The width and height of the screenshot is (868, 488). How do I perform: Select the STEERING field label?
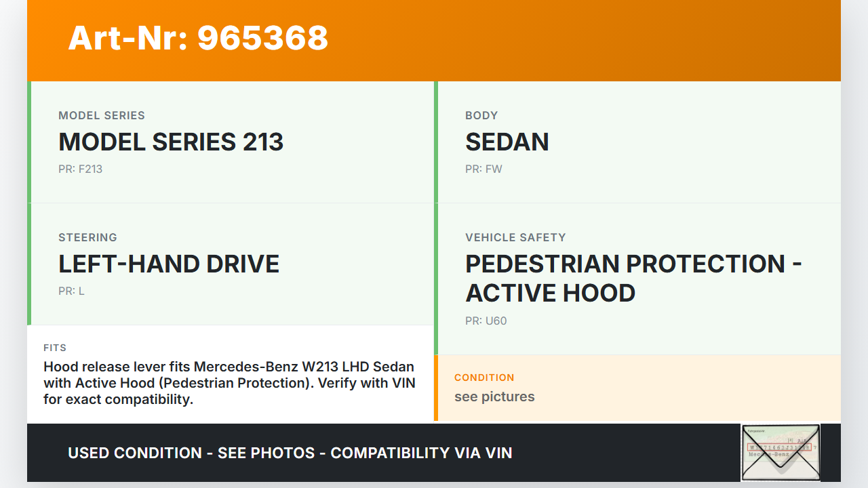click(x=87, y=237)
